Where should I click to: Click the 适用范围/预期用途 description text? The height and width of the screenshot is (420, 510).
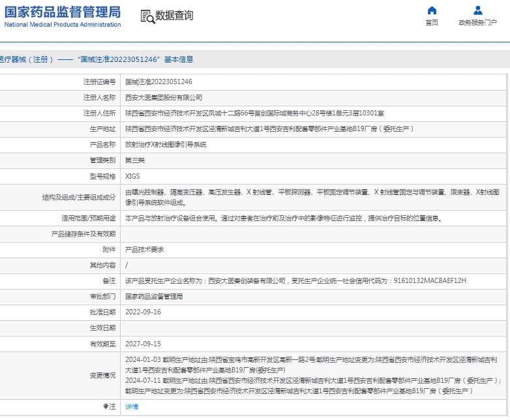[284, 218]
